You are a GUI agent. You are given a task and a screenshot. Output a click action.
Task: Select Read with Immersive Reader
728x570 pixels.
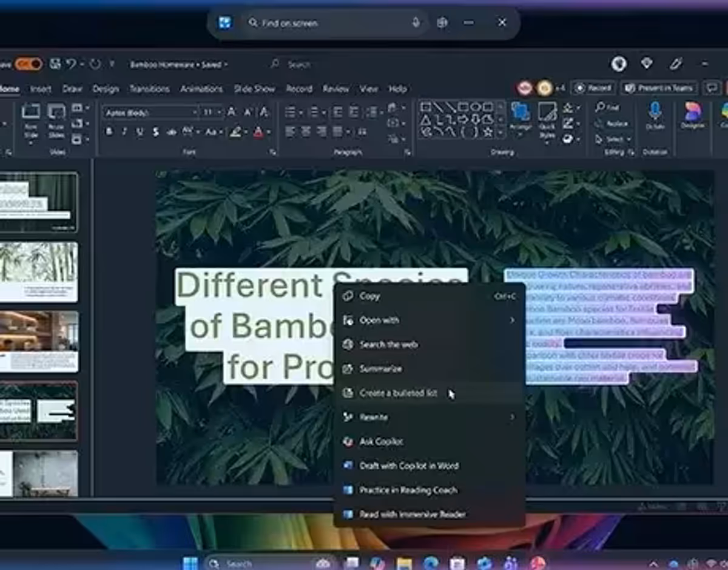pos(429,515)
